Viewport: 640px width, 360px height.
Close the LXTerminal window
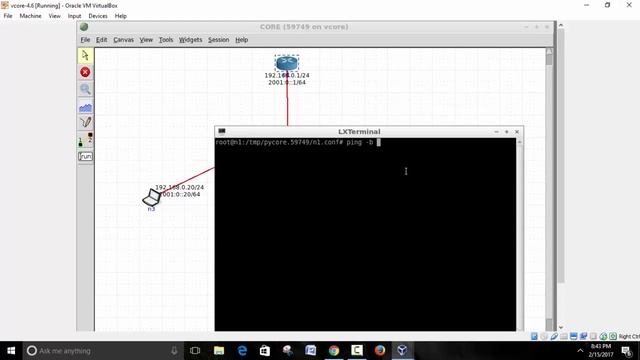[x=517, y=131]
